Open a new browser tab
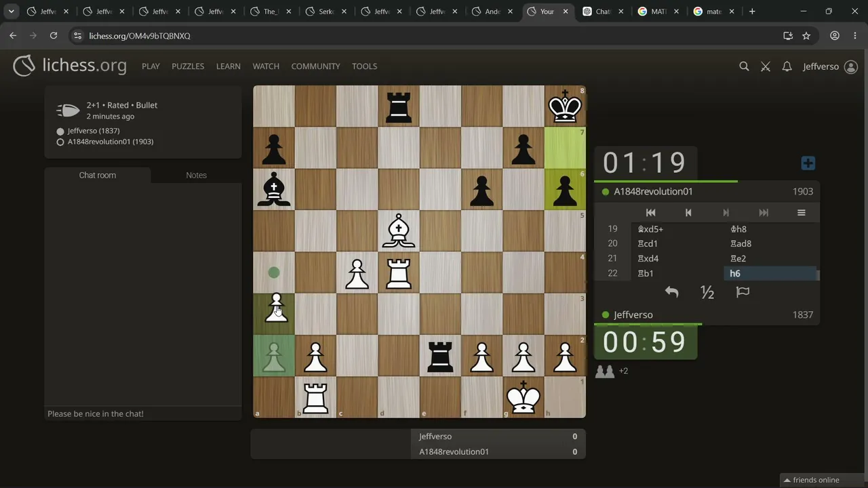Image resolution: width=868 pixels, height=488 pixels. pos(752,12)
